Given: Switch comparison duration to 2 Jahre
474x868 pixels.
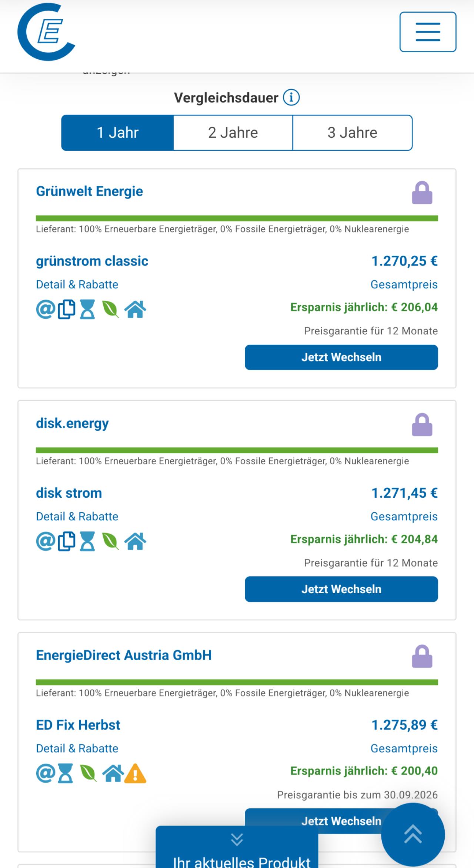Looking at the screenshot, I should coord(233,133).
